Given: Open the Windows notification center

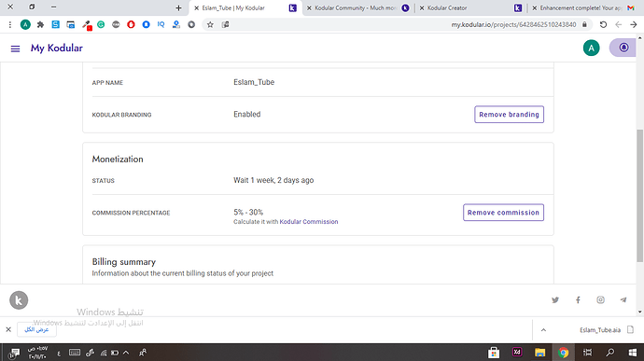Looking at the screenshot, I should point(14,353).
